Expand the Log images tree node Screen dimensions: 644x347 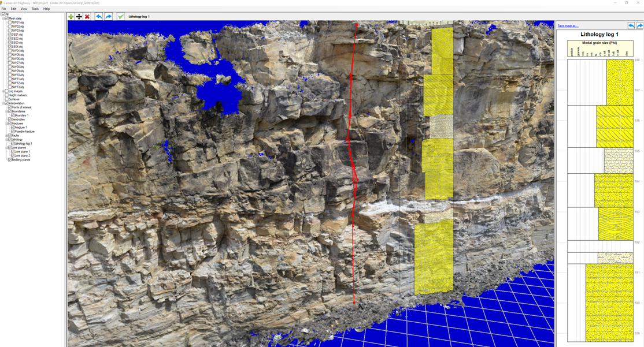click(x=3, y=91)
